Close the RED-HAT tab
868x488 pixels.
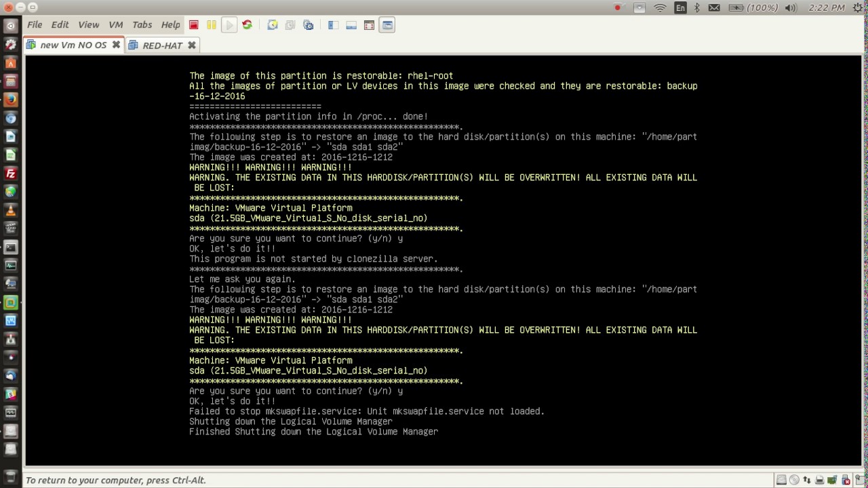[x=192, y=45]
